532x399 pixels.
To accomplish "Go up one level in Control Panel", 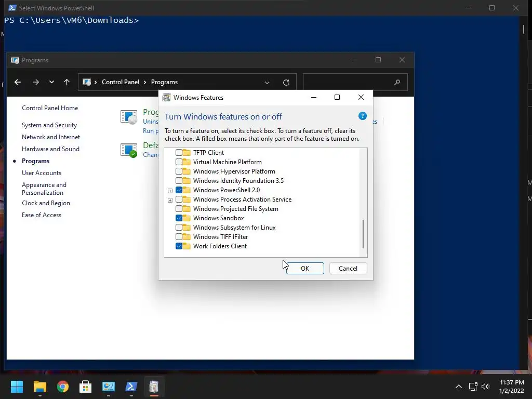I will [67, 82].
